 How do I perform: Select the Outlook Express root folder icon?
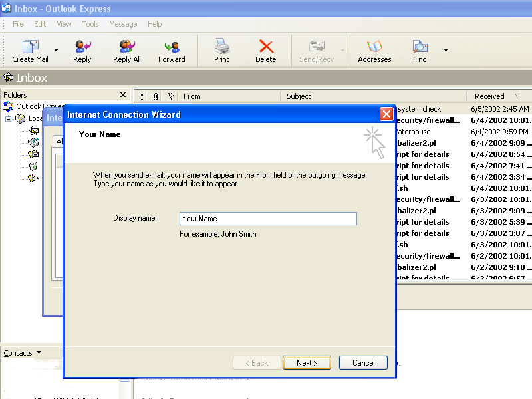click(x=8, y=106)
